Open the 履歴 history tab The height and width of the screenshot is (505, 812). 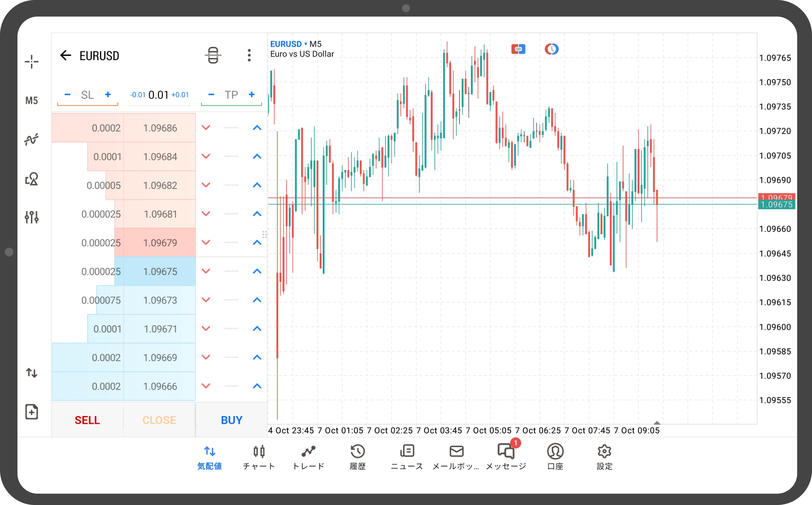point(358,457)
